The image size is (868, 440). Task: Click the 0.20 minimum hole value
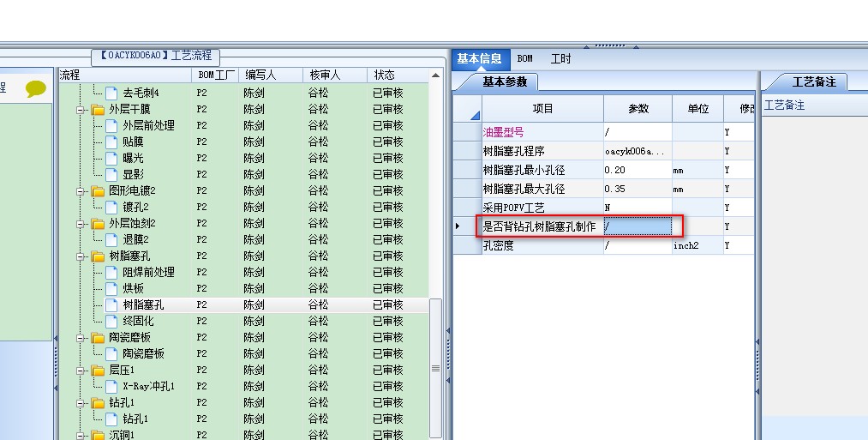click(x=638, y=170)
